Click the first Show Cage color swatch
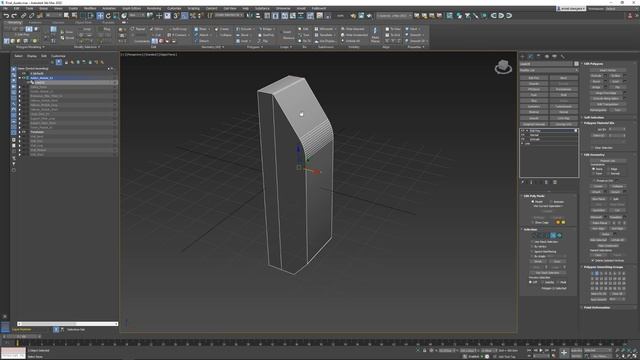 tap(558, 222)
